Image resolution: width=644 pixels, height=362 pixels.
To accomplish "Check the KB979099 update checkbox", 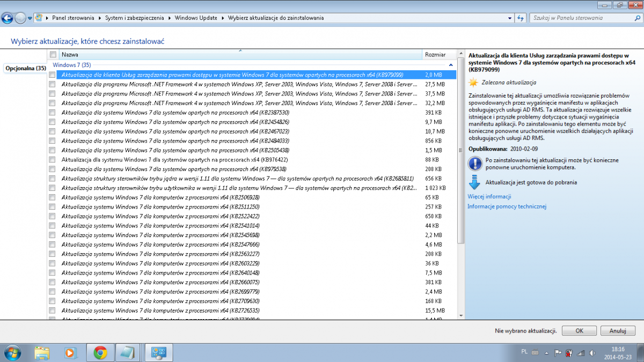I will click(x=52, y=75).
